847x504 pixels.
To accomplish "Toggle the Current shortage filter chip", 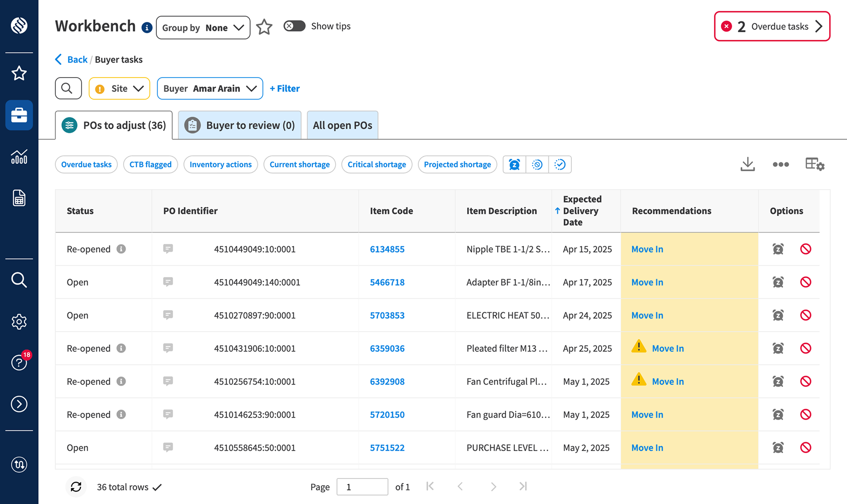I will pyautogui.click(x=300, y=164).
